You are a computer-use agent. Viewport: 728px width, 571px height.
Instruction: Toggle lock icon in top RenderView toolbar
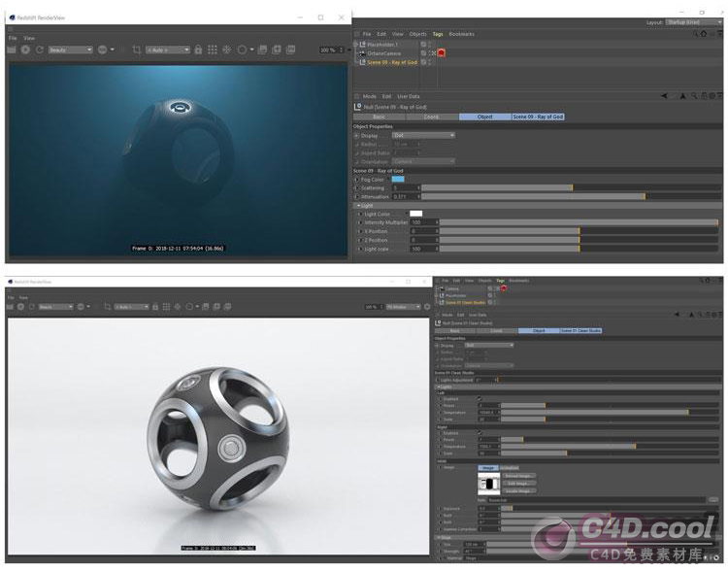pyautogui.click(x=198, y=50)
